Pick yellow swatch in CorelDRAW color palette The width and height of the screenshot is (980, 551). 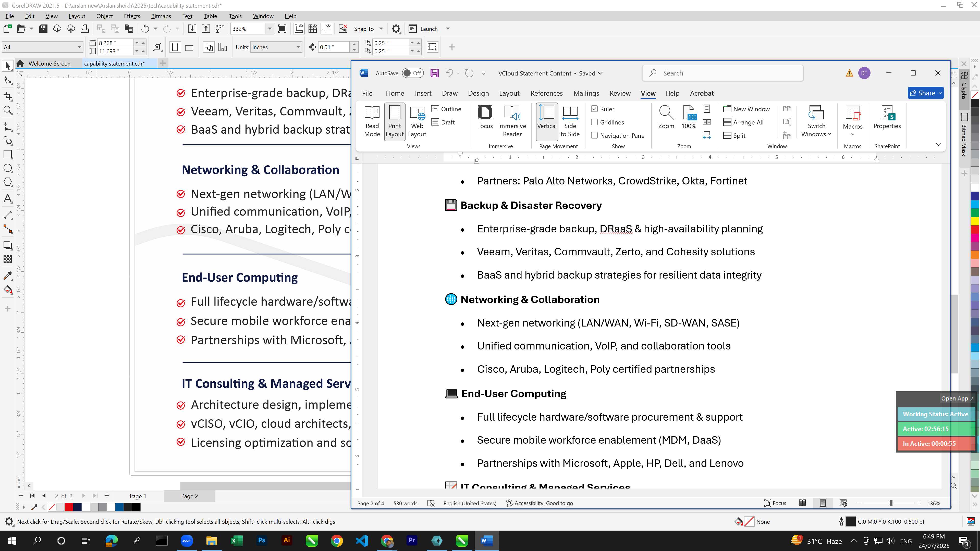[x=975, y=221]
